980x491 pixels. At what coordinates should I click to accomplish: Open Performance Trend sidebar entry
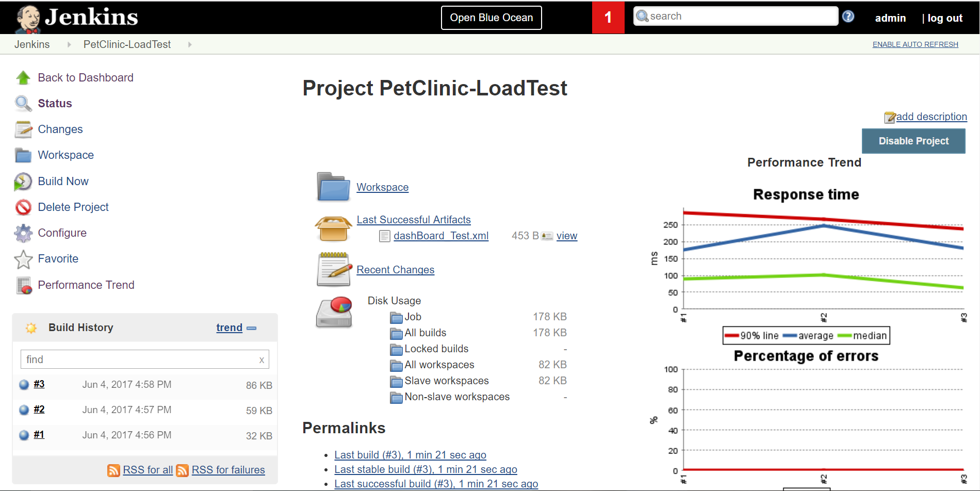[86, 285]
